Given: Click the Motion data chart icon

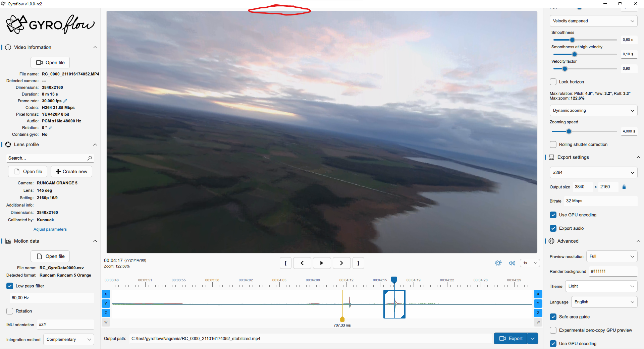Looking at the screenshot, I should 8,241.
